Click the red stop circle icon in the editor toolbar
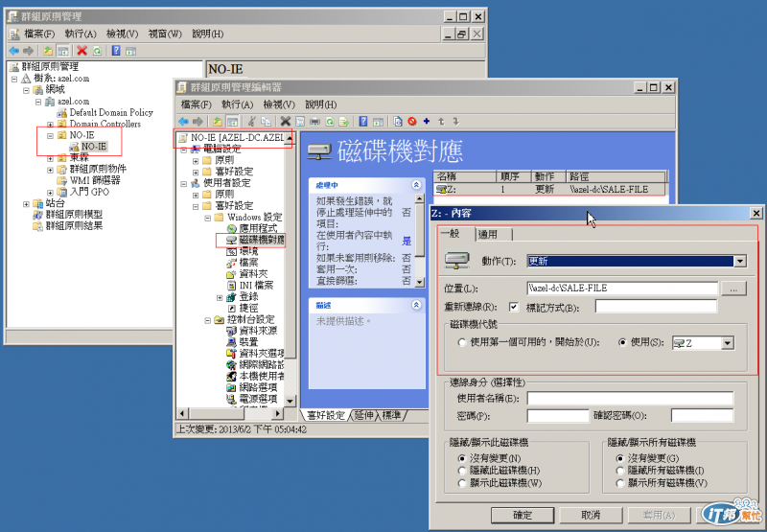The image size is (767, 532). [412, 122]
